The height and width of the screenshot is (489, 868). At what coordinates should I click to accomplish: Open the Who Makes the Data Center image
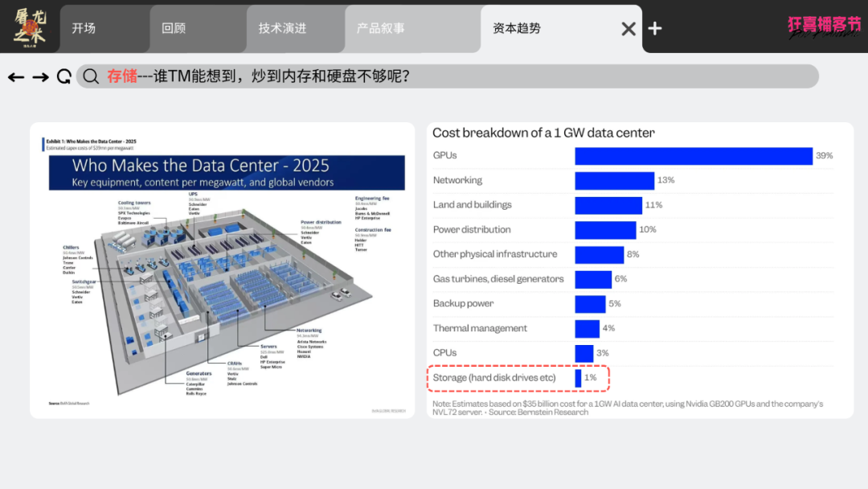223,270
